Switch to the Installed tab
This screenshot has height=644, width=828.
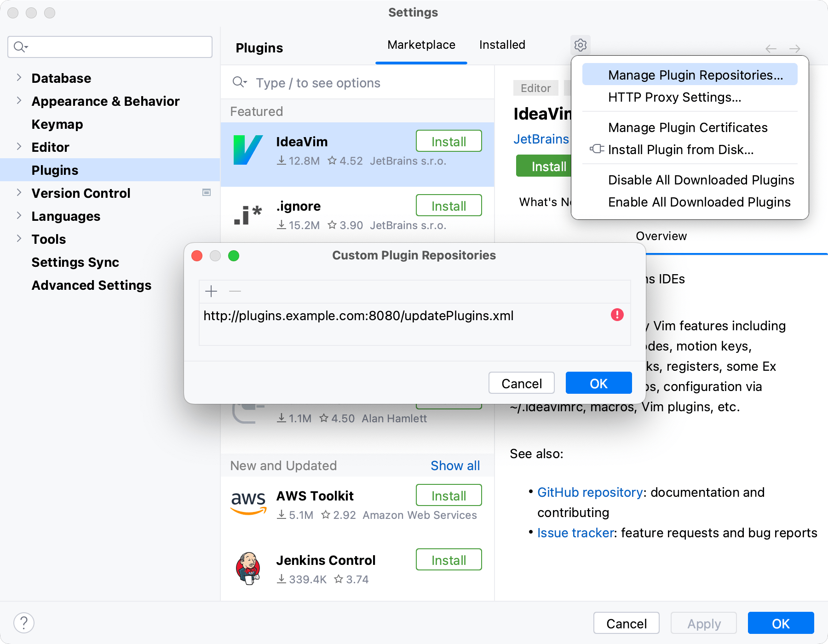[x=501, y=45]
